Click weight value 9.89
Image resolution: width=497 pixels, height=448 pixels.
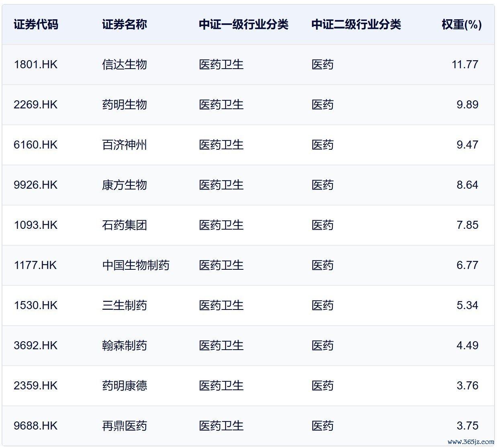coord(467,105)
